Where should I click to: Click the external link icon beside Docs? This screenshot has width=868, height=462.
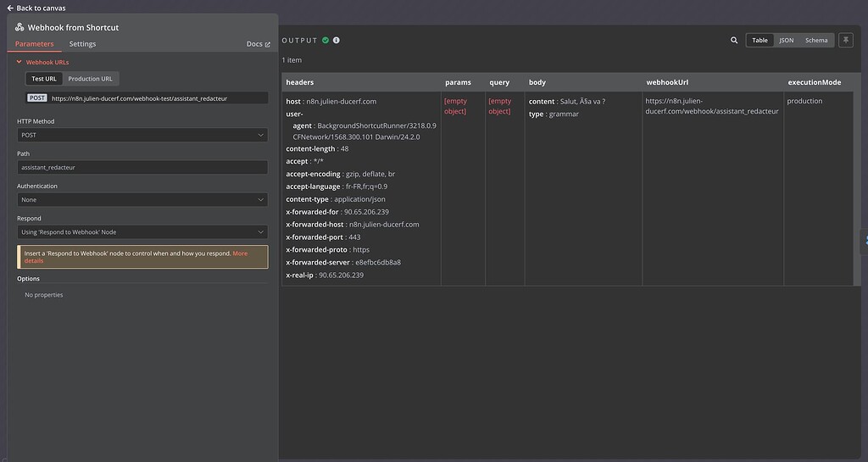(x=268, y=44)
